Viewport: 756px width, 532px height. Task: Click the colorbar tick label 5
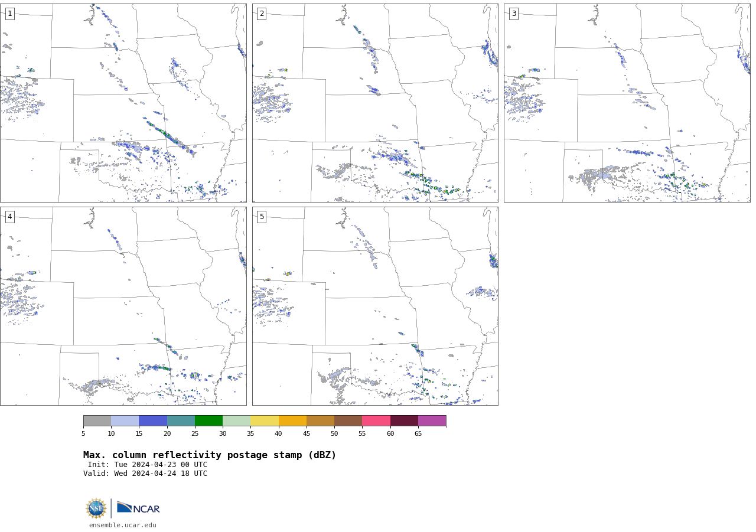(x=83, y=434)
